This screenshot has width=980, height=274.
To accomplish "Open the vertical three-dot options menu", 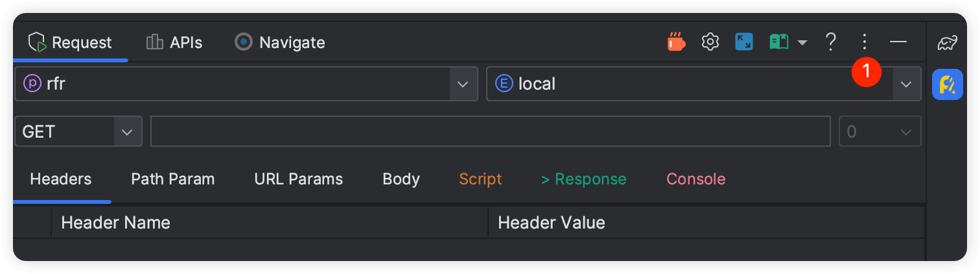I will tap(863, 42).
